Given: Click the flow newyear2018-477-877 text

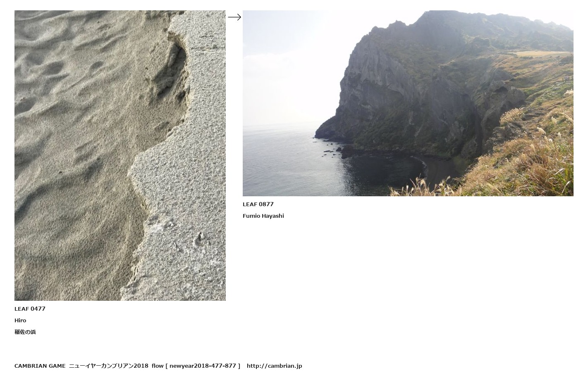Looking at the screenshot, I should (x=196, y=366).
